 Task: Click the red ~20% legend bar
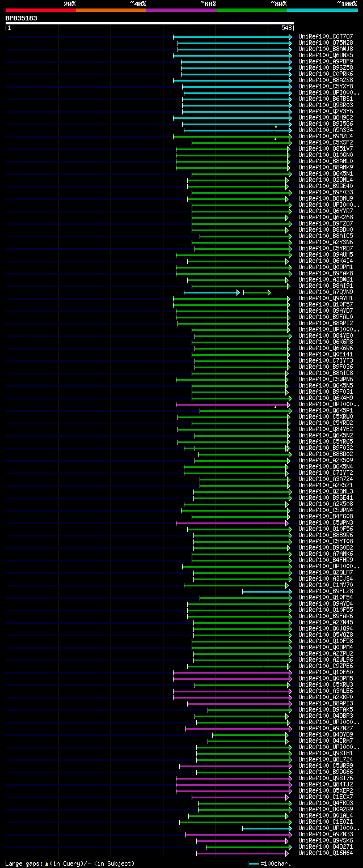(x=41, y=10)
